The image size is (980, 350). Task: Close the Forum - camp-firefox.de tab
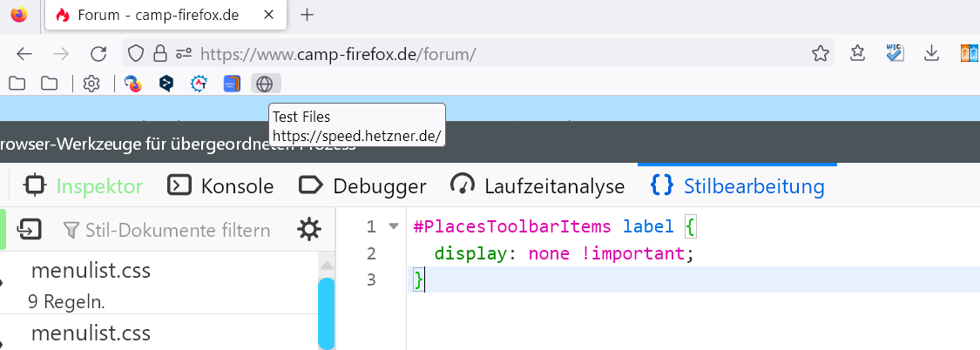(269, 15)
